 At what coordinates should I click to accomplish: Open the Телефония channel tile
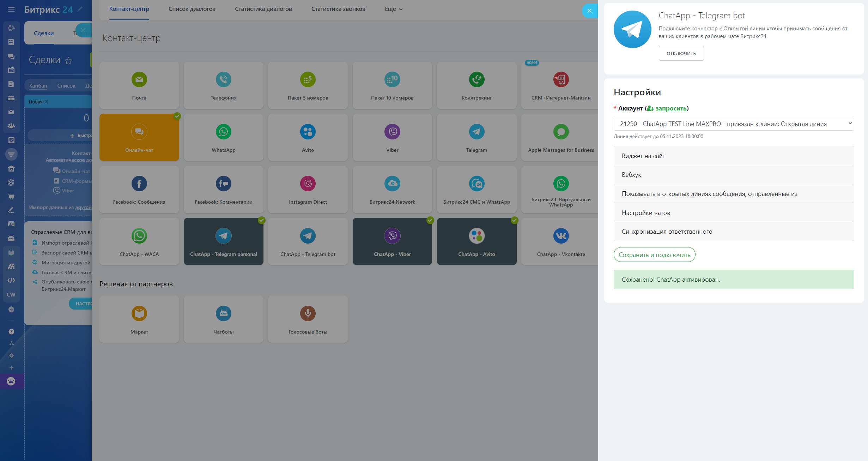click(x=223, y=86)
